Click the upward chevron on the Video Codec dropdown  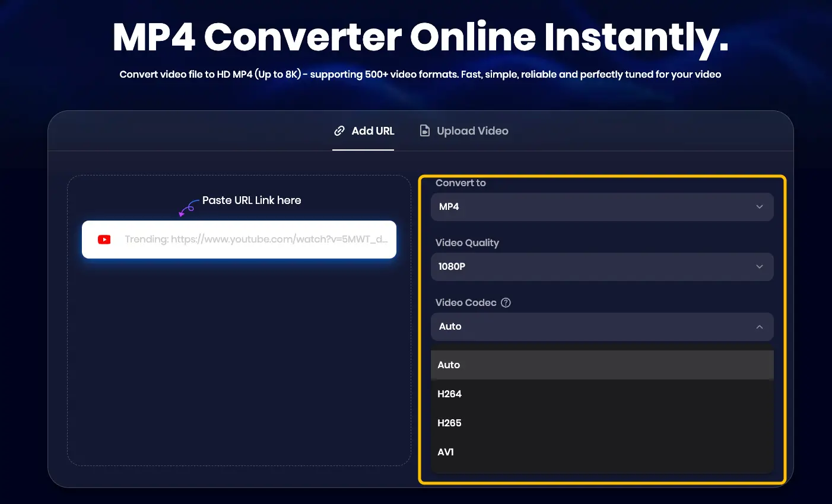click(760, 327)
